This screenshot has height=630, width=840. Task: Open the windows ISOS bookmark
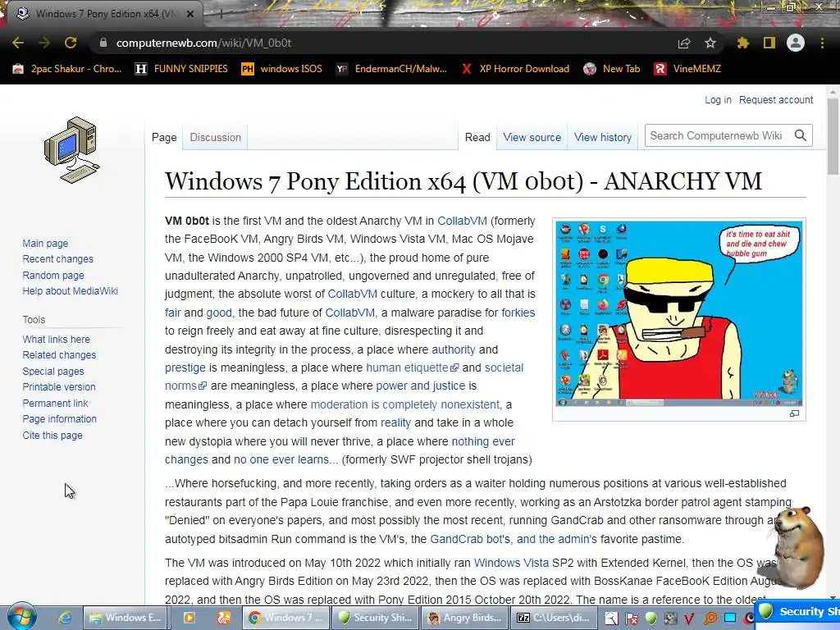click(x=282, y=69)
